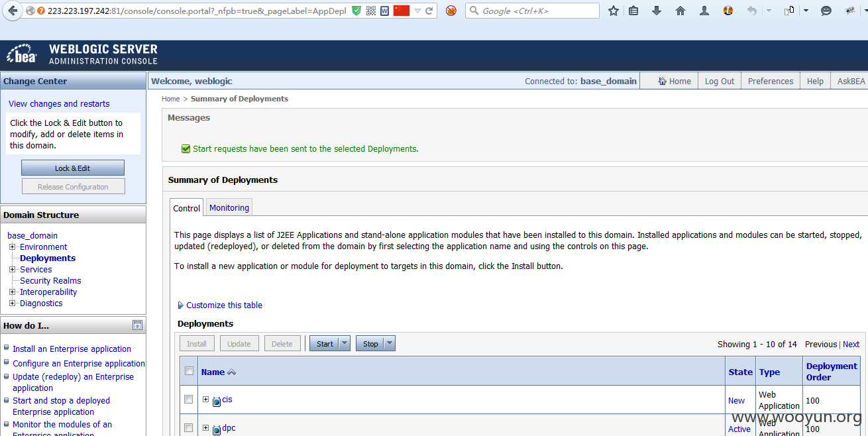Click the bug icon in browser toolbar
The height and width of the screenshot is (436, 868).
[x=850, y=11]
